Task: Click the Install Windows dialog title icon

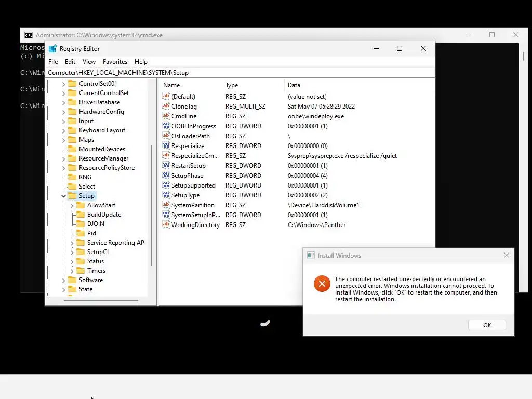Action: coord(311,255)
